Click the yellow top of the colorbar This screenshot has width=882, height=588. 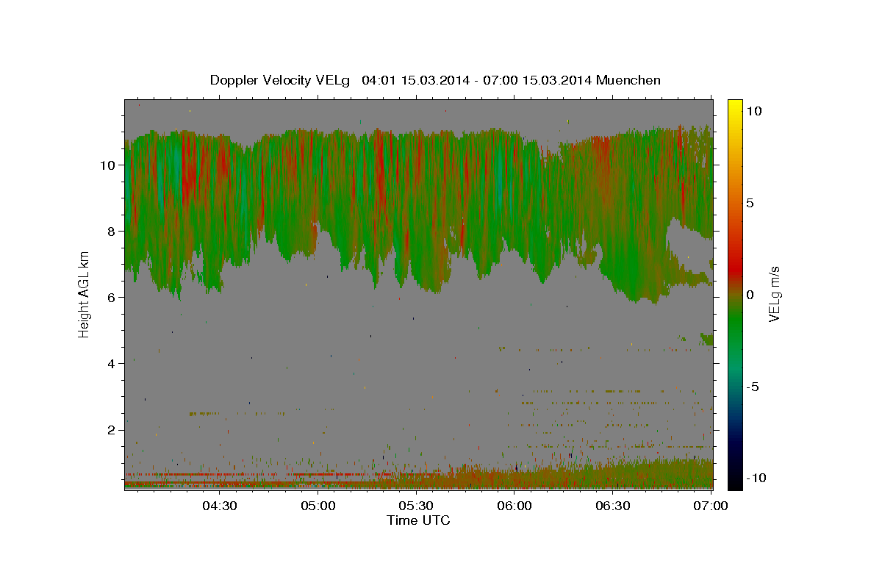735,107
